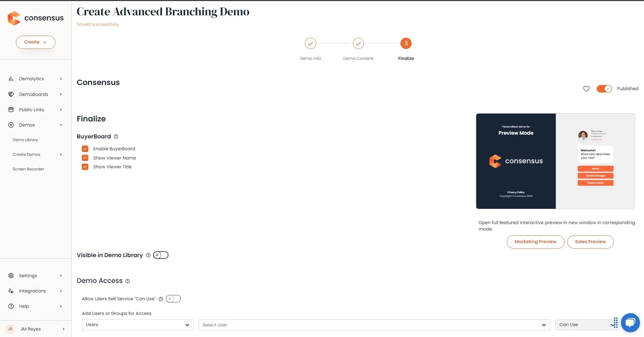This screenshot has height=337, width=644.
Task: Click the Demos play icon
Action: (11, 125)
